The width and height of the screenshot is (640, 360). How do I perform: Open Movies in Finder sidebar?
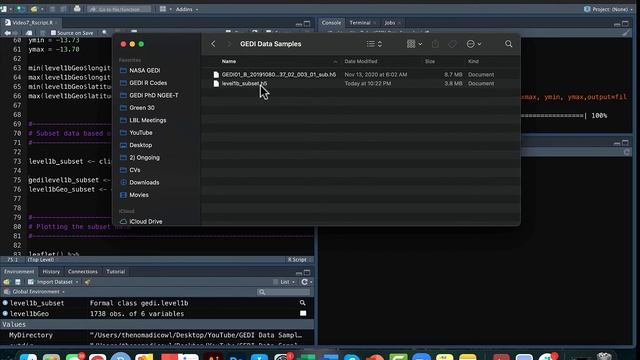pos(139,195)
